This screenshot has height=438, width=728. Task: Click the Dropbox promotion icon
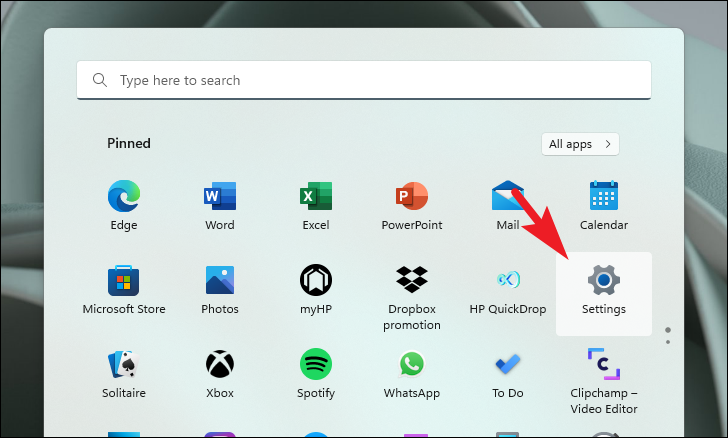(412, 280)
